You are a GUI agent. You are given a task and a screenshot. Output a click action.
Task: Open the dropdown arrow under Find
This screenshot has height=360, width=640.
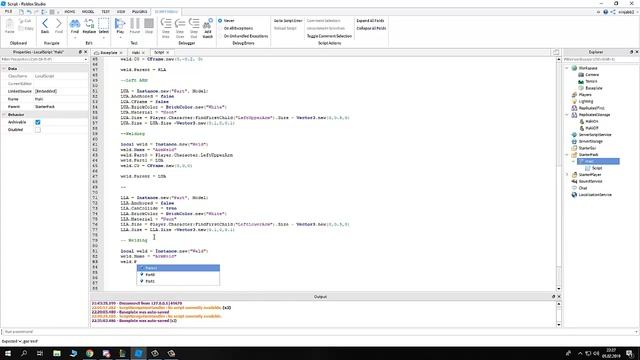point(75,38)
